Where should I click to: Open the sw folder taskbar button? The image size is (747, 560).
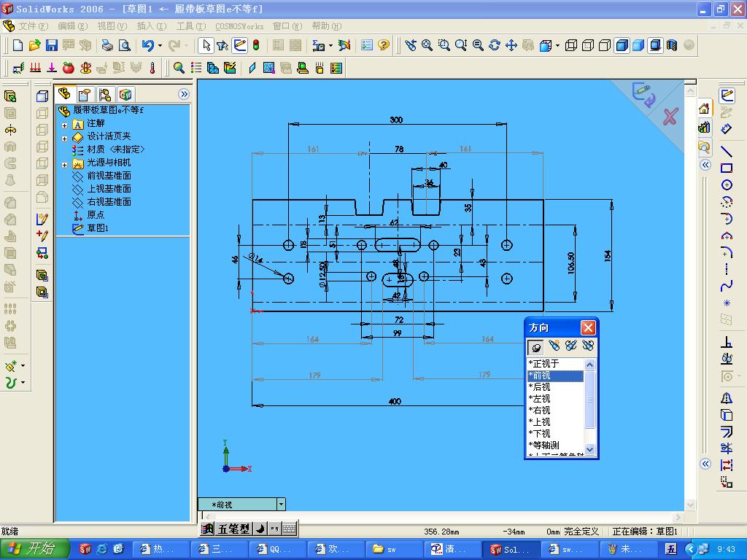point(392,550)
